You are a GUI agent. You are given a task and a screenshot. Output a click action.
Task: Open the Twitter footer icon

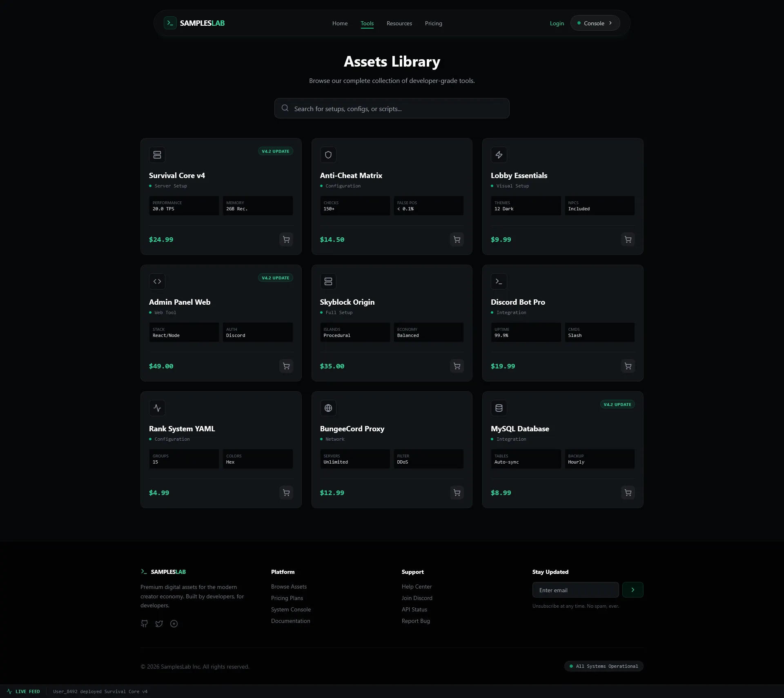coord(159,624)
